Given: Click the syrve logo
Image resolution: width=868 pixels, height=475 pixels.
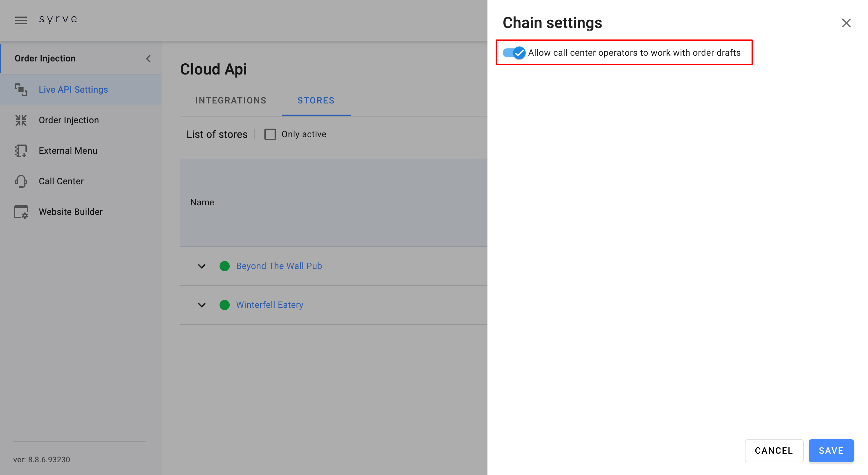Looking at the screenshot, I should (58, 19).
